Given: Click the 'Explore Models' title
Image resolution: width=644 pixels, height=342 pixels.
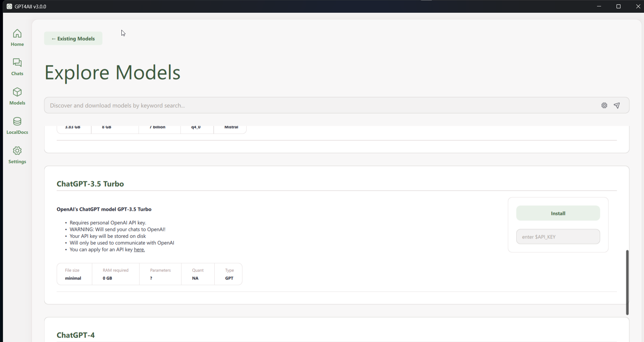Looking at the screenshot, I should 112,72.
